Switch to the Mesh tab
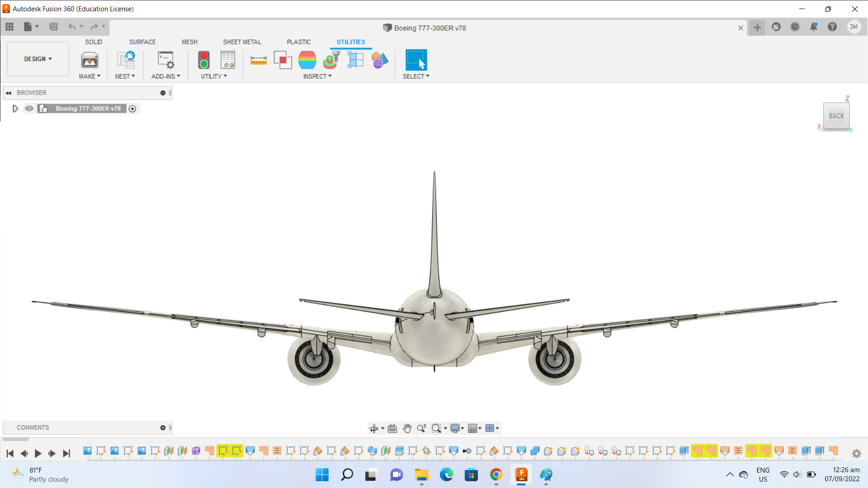The width and height of the screenshot is (868, 488). (189, 42)
